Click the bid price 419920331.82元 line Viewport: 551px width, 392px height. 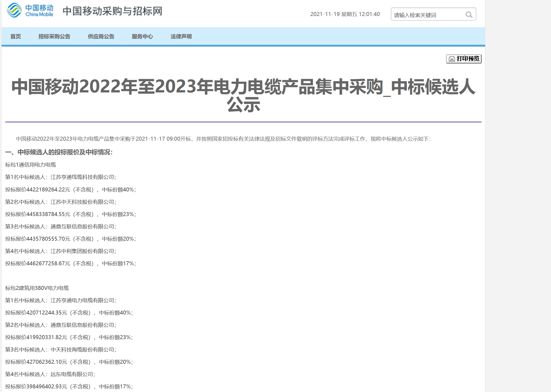coord(69,337)
